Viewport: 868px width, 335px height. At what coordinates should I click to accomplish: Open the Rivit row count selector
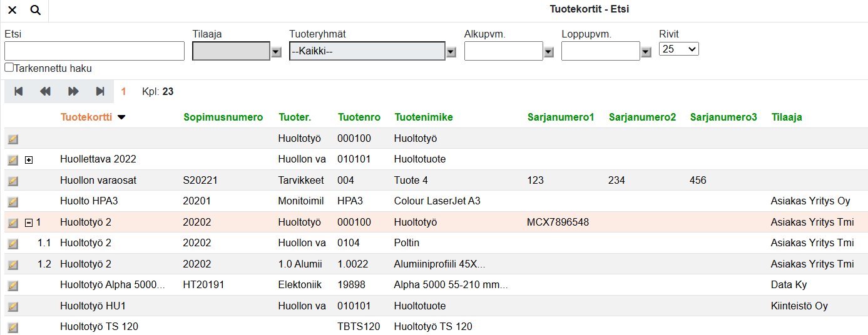(x=678, y=49)
